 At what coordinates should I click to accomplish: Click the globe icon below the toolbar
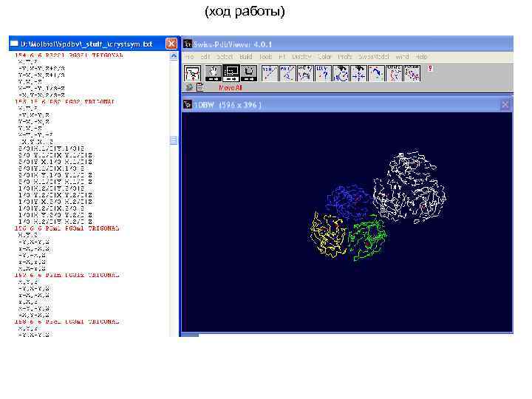click(189, 87)
